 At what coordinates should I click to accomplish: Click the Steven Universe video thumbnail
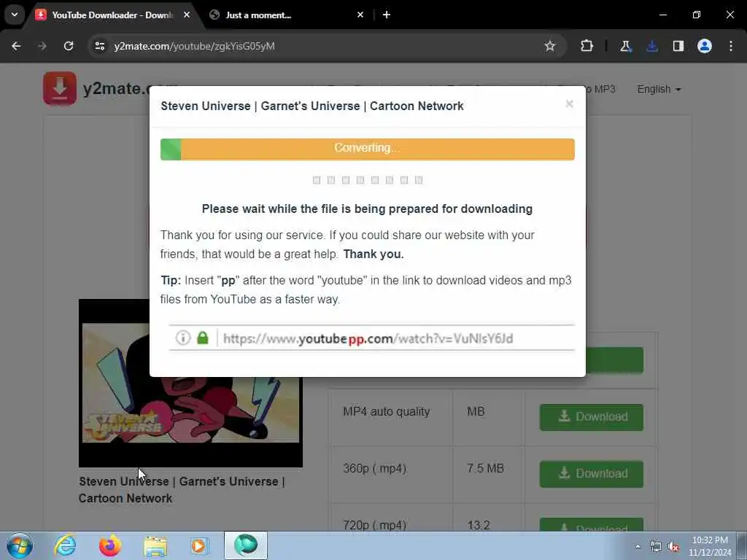pyautogui.click(x=190, y=383)
